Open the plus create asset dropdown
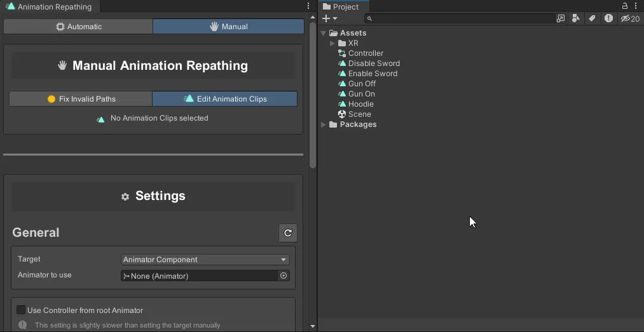 [x=329, y=18]
